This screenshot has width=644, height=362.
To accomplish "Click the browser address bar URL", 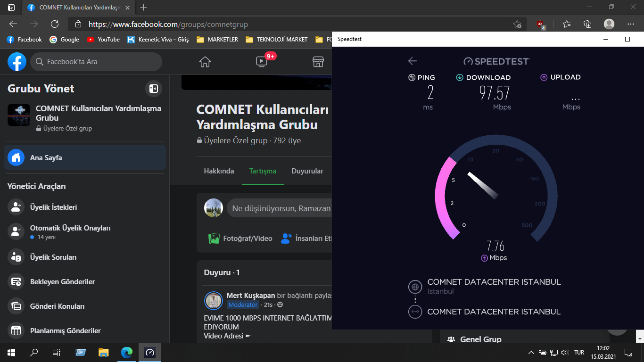I will pyautogui.click(x=168, y=24).
